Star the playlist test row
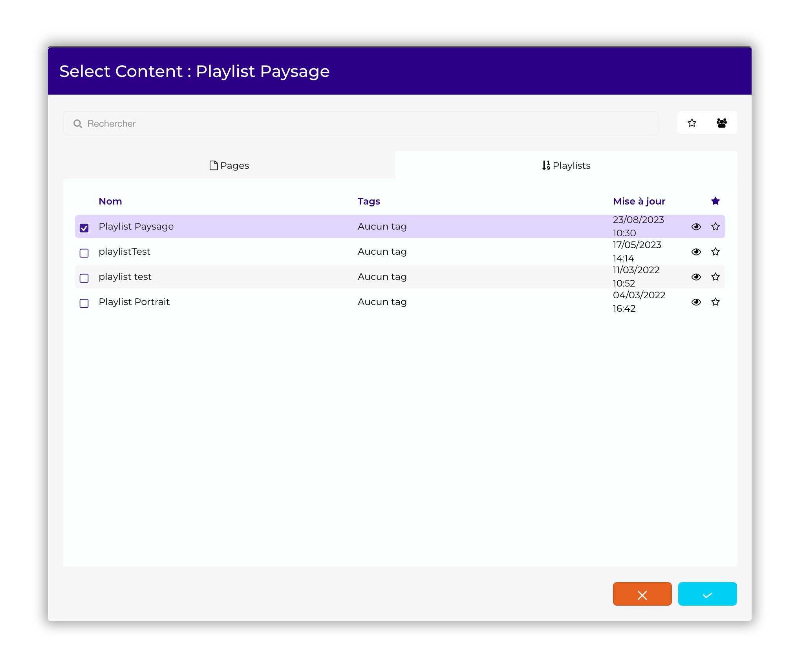Image resolution: width=805 pixels, height=672 pixels. click(715, 277)
